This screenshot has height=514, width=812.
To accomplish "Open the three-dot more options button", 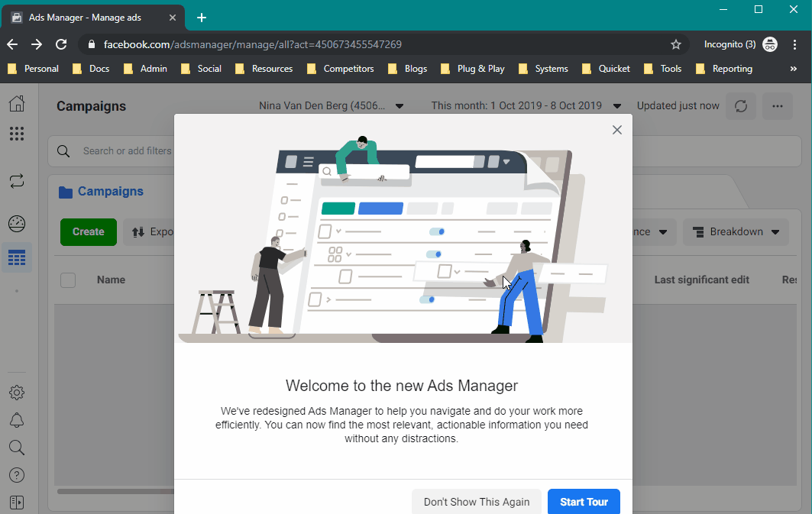I will coord(778,106).
